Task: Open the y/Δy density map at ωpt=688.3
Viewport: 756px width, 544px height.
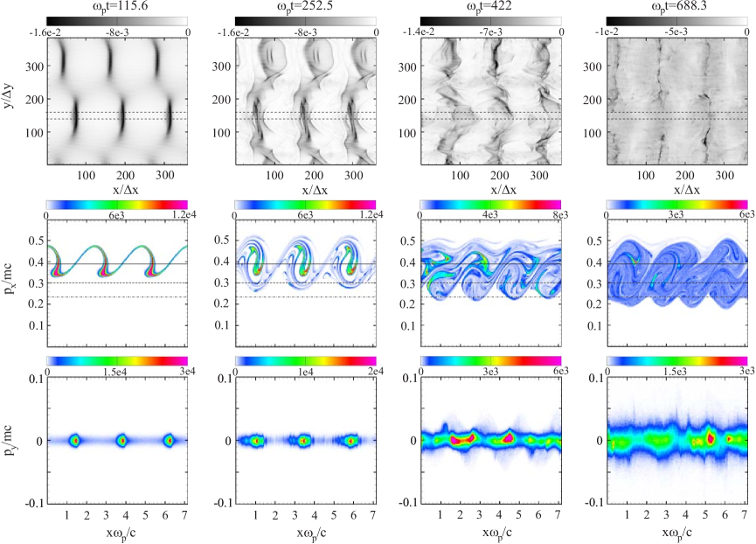Action: (677, 101)
